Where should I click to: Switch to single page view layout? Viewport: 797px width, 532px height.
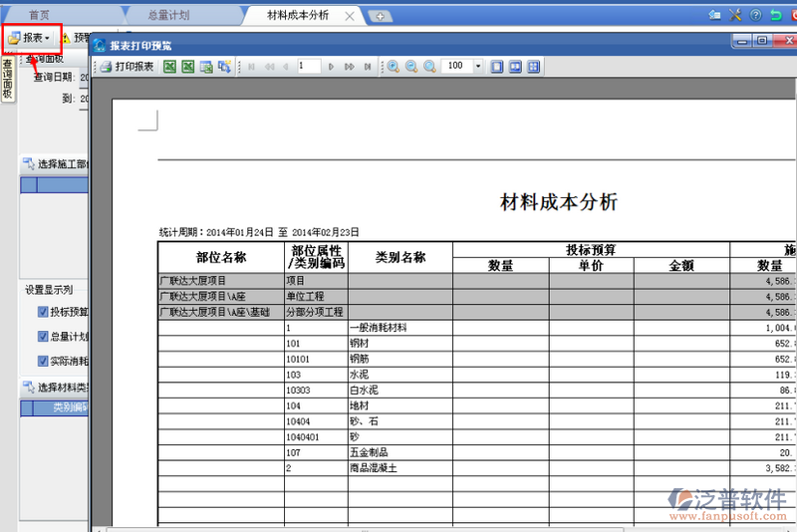coord(497,67)
